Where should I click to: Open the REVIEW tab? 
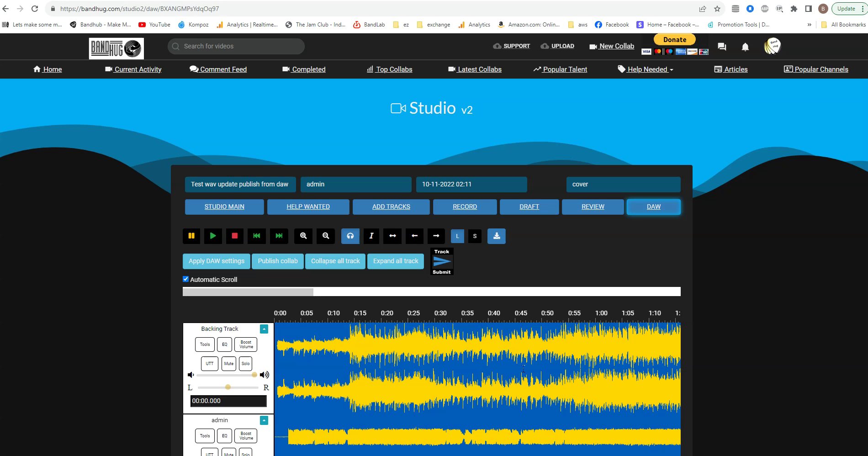(593, 207)
